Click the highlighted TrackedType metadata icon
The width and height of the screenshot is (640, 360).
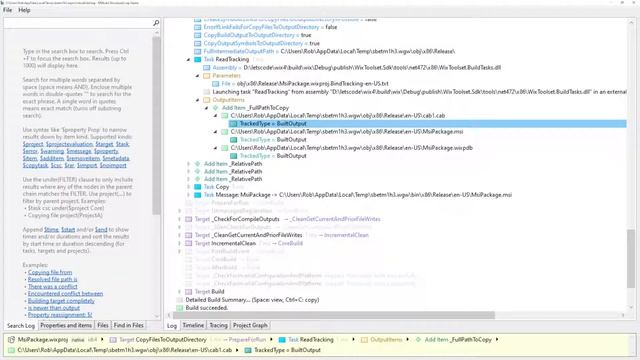coord(234,124)
